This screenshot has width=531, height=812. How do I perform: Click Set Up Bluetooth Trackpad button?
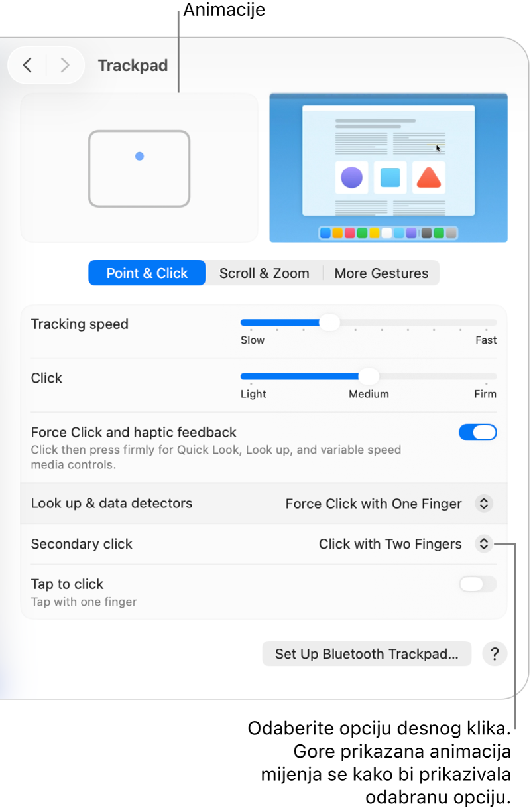point(367,654)
